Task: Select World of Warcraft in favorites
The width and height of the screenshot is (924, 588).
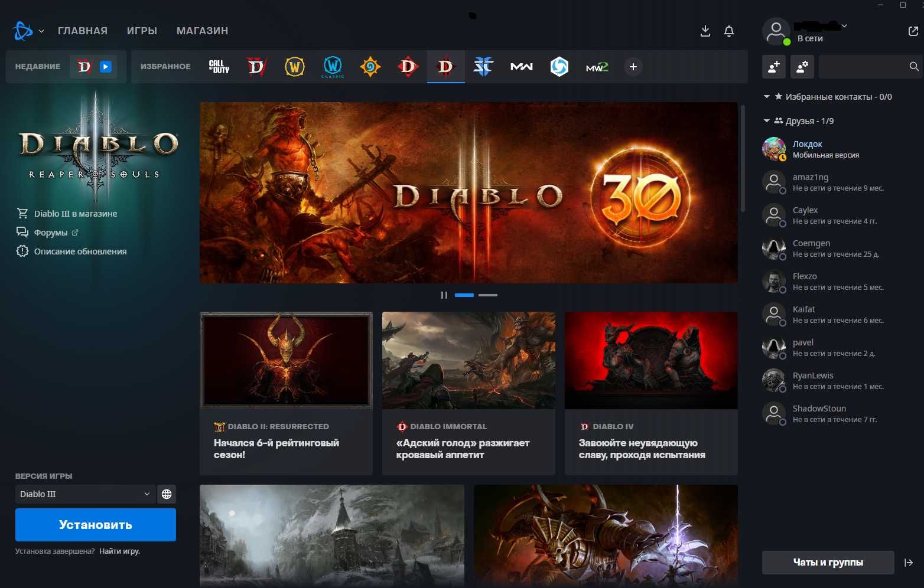Action: (294, 67)
